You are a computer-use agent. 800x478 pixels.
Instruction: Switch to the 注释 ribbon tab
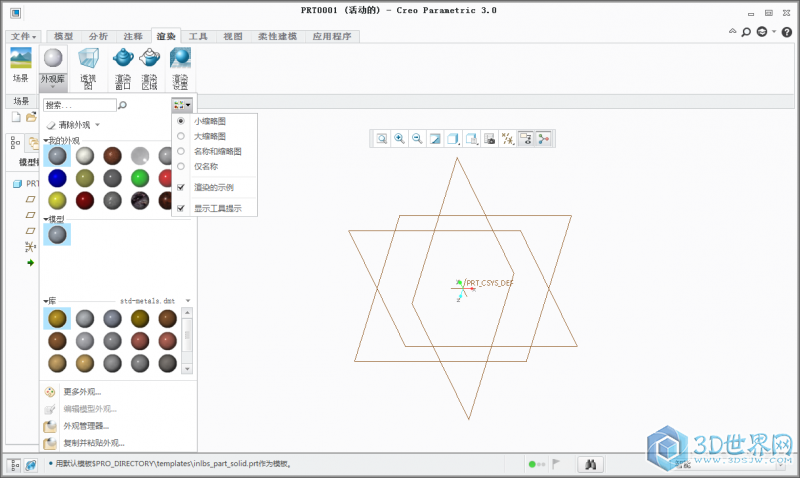(133, 36)
